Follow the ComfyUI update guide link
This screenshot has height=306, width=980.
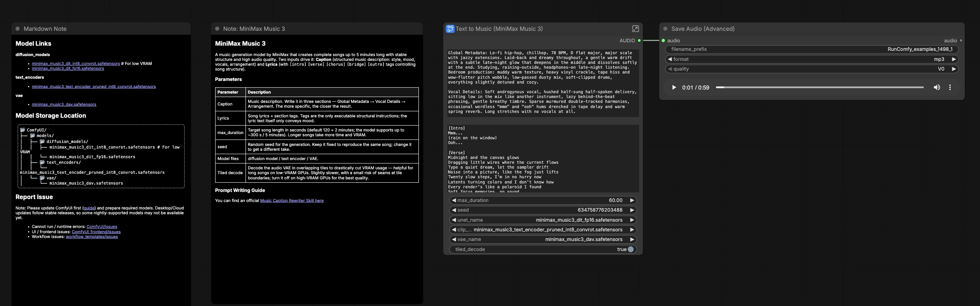click(x=89, y=208)
